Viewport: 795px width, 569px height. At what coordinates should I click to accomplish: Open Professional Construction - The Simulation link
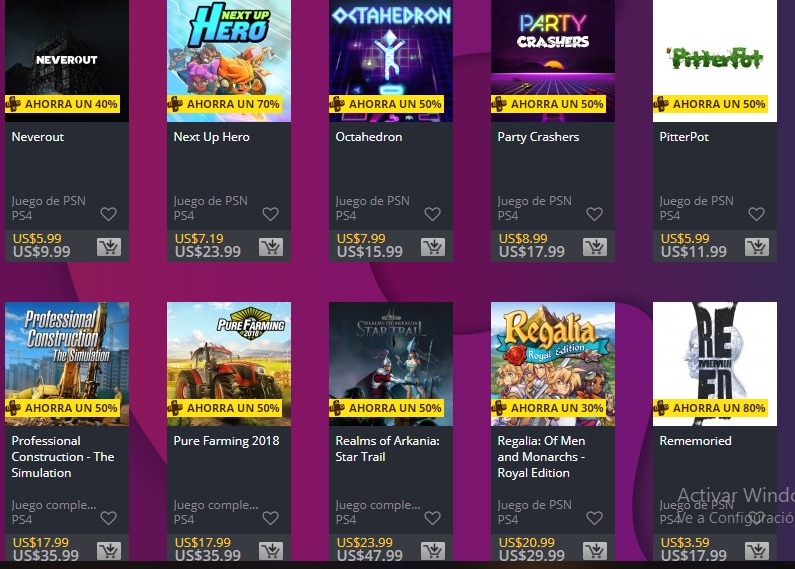click(x=63, y=456)
